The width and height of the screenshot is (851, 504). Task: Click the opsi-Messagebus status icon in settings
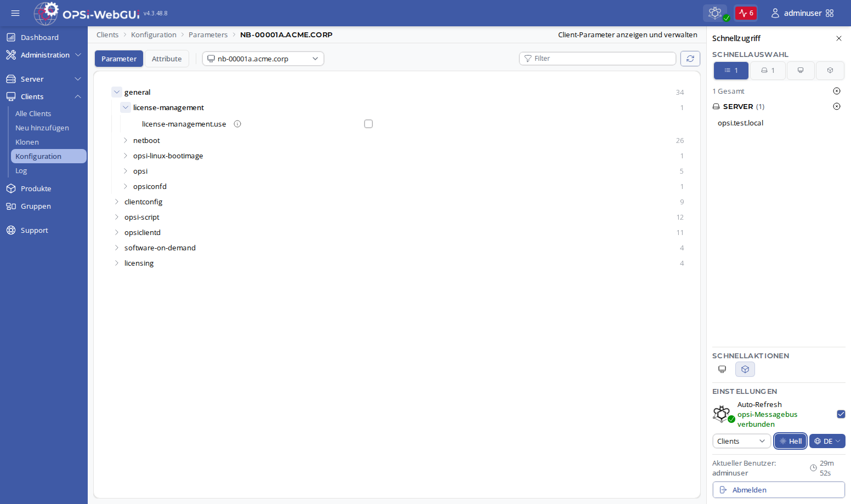pos(723,414)
